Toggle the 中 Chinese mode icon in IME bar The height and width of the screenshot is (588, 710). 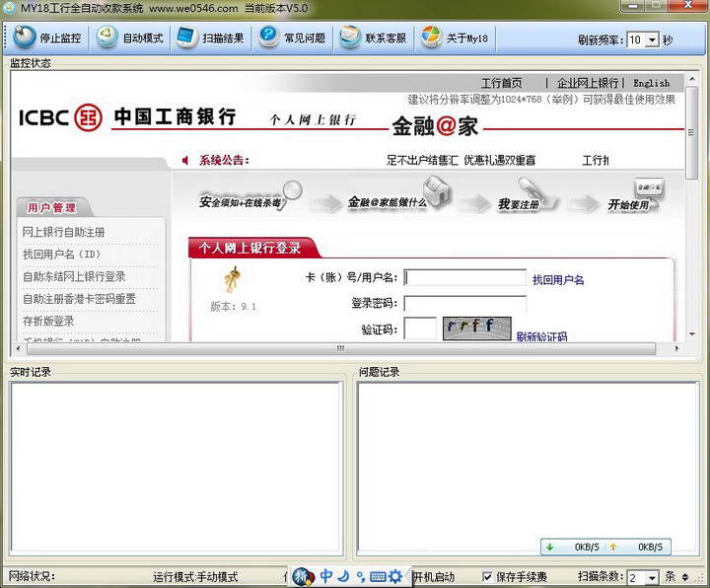click(x=326, y=576)
